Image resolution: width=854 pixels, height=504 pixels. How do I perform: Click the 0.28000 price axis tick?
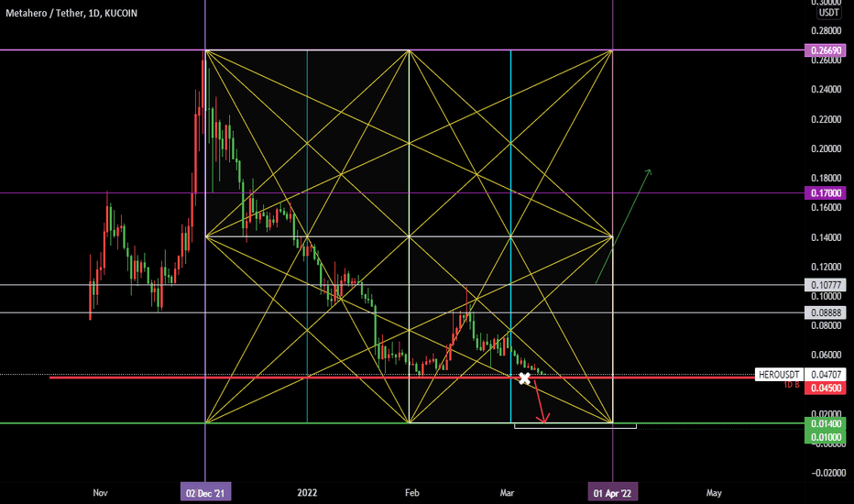[x=826, y=30]
